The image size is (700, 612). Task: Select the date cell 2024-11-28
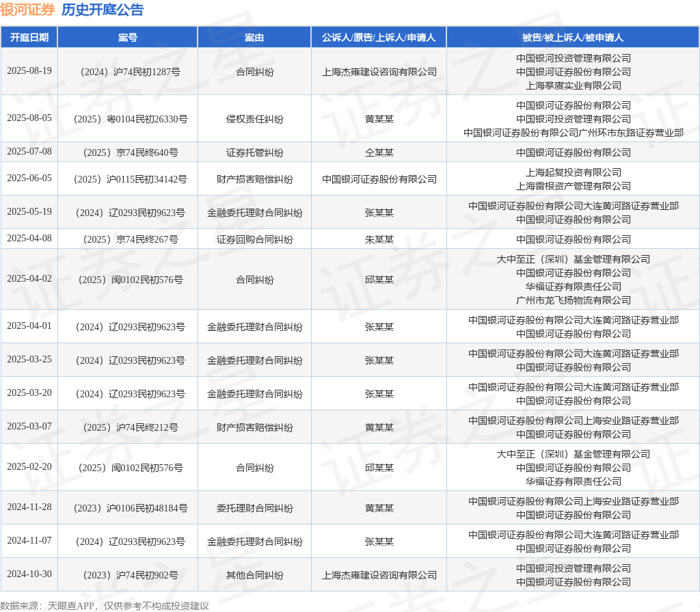click(x=29, y=507)
